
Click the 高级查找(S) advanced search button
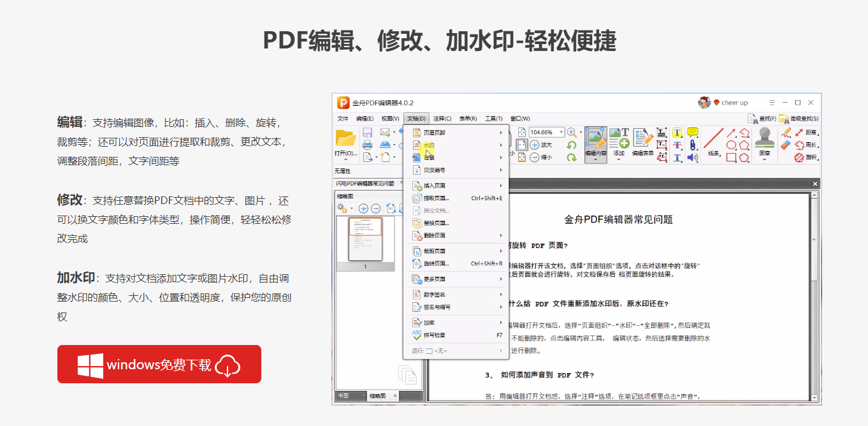click(x=799, y=119)
